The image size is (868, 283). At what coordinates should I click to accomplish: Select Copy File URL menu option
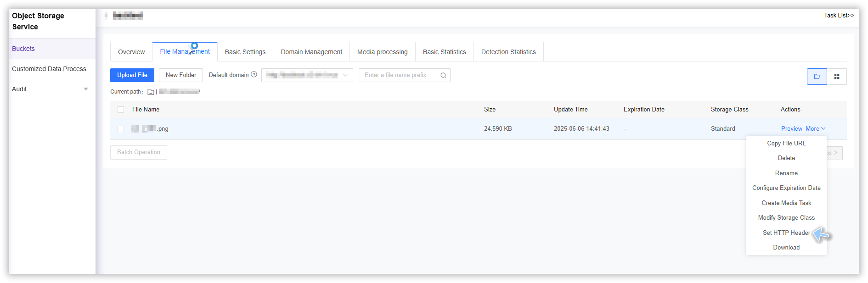coord(786,144)
